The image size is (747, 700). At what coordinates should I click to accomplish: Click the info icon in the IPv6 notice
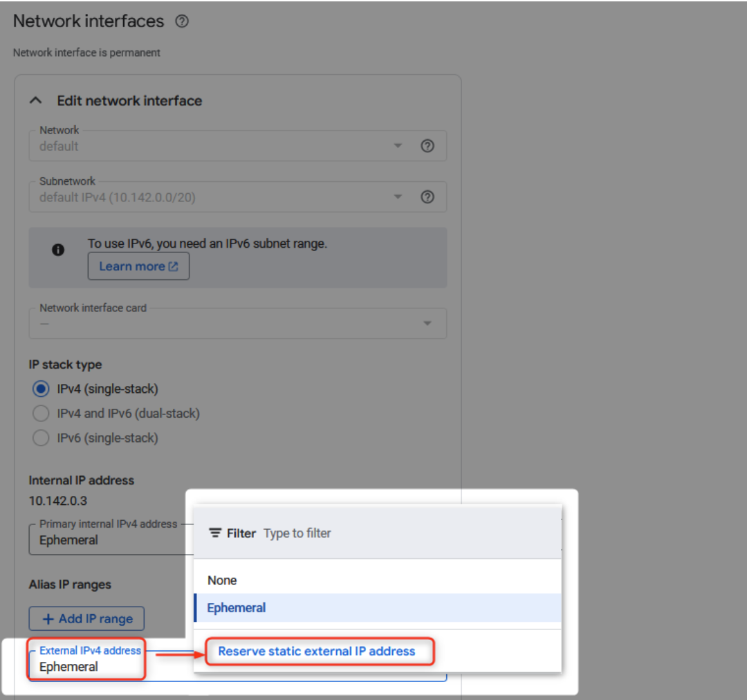point(58,251)
